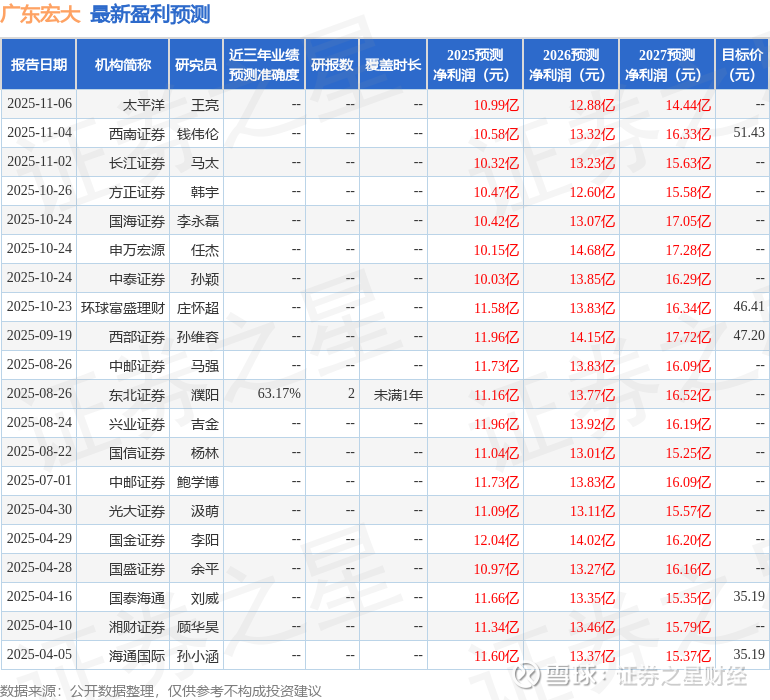The image size is (770, 700).
Task: Click analyst name 鲍学博
Action: tap(198, 481)
